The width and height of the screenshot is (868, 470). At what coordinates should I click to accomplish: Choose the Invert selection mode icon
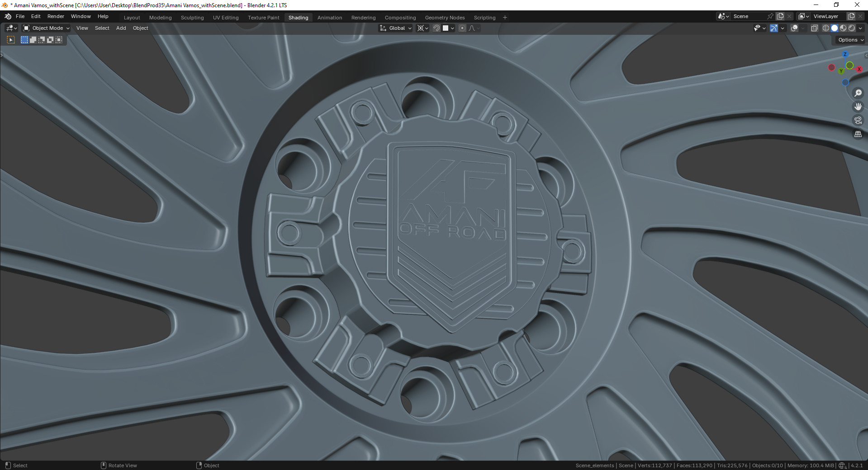pos(50,40)
